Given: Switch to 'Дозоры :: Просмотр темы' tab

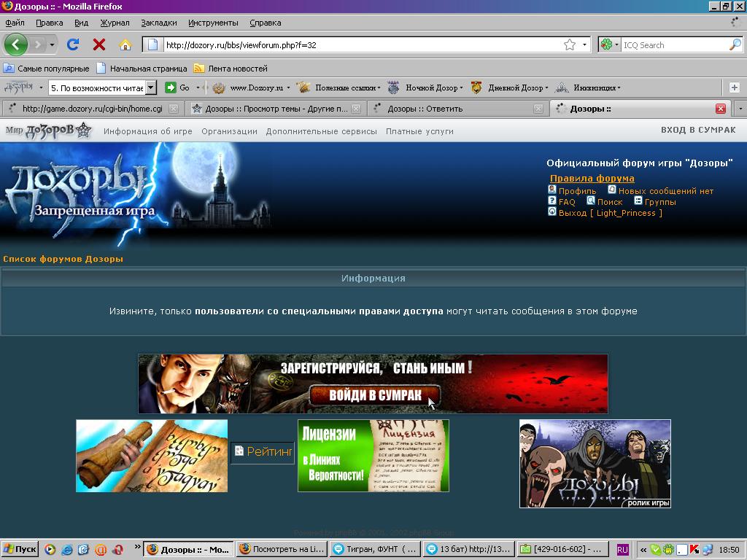Looking at the screenshot, I should [x=276, y=109].
